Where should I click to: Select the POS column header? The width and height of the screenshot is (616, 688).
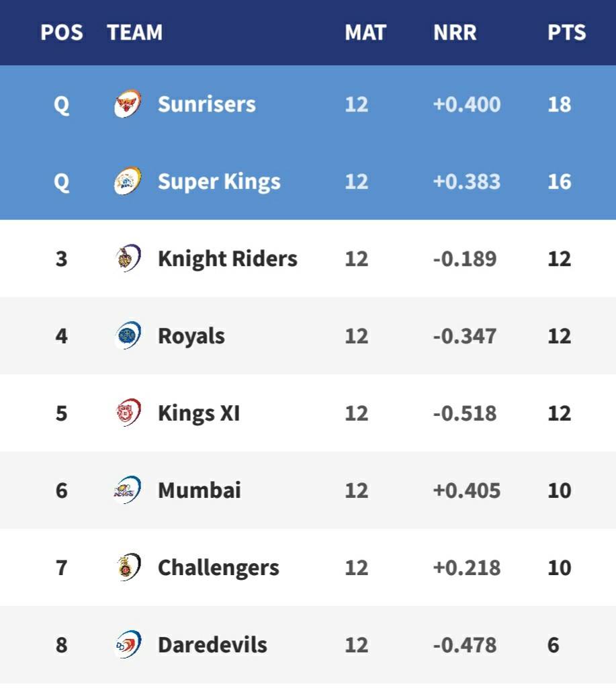pyautogui.click(x=61, y=32)
